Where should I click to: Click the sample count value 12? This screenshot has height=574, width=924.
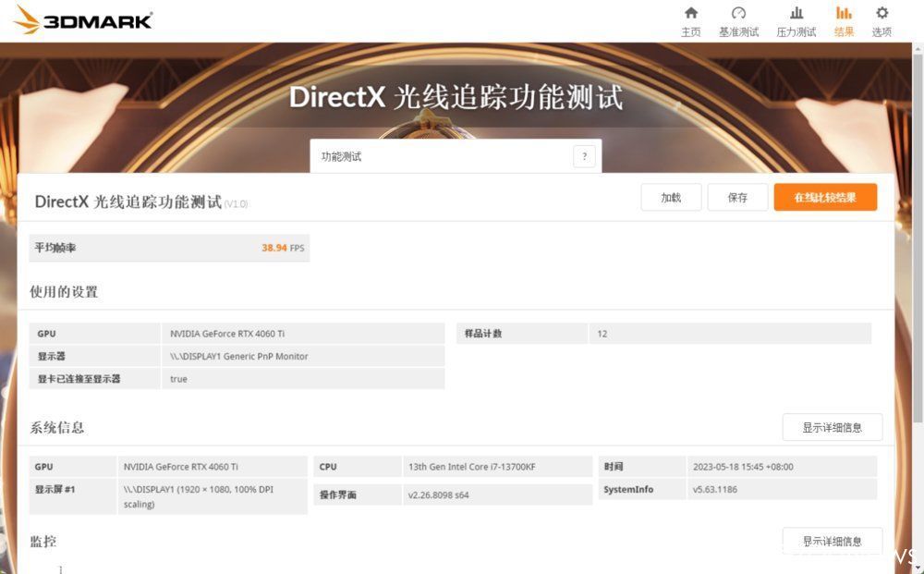click(602, 334)
